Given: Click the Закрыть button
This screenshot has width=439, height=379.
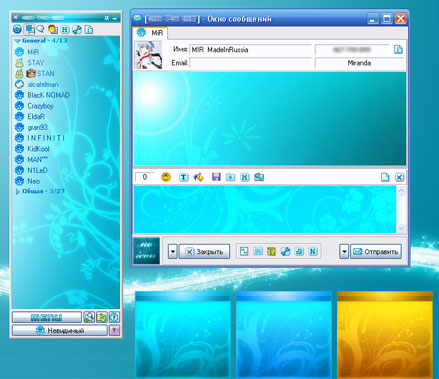Looking at the screenshot, I should click(x=204, y=252).
